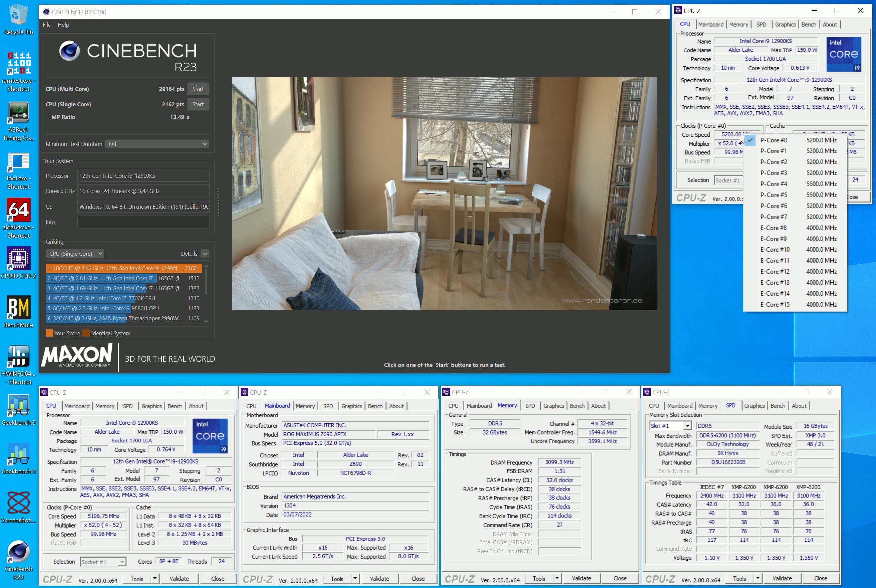Viewport: 876px width, 588px height.
Task: Start the CPU (Single Core) test
Action: 198,104
